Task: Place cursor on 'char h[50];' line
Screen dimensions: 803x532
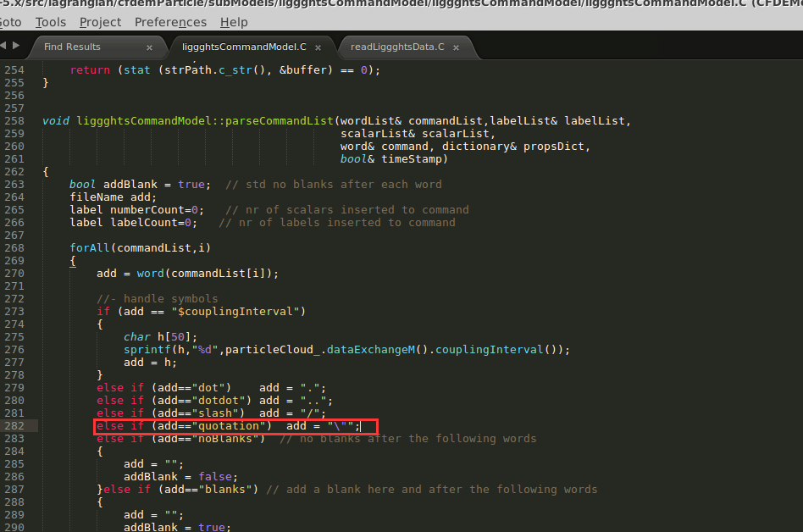Action: (x=160, y=337)
